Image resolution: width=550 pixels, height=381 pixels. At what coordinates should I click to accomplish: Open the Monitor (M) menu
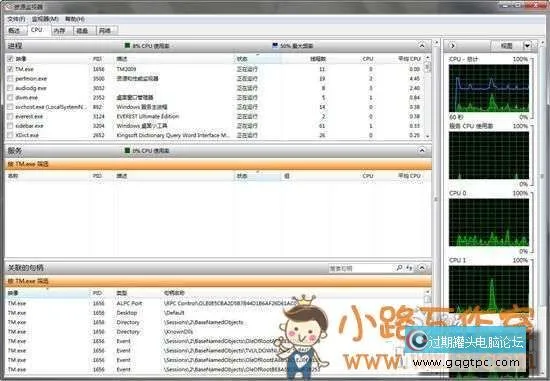coord(45,19)
